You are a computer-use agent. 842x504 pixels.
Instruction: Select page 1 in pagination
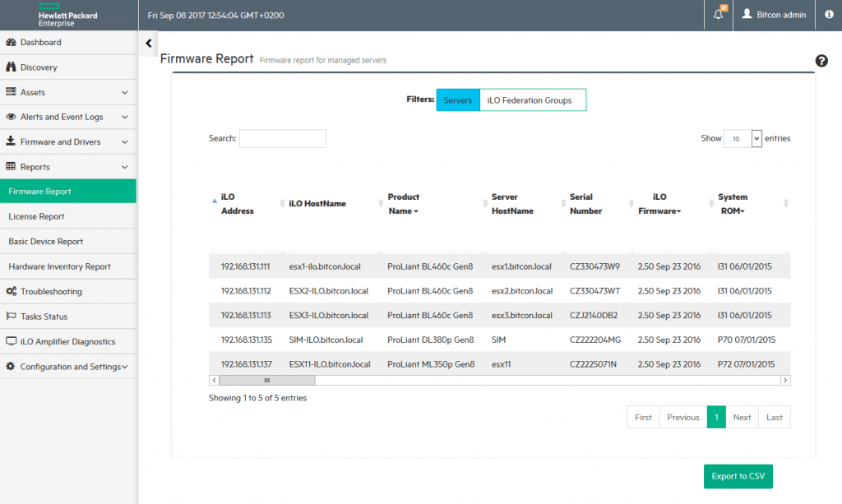716,417
